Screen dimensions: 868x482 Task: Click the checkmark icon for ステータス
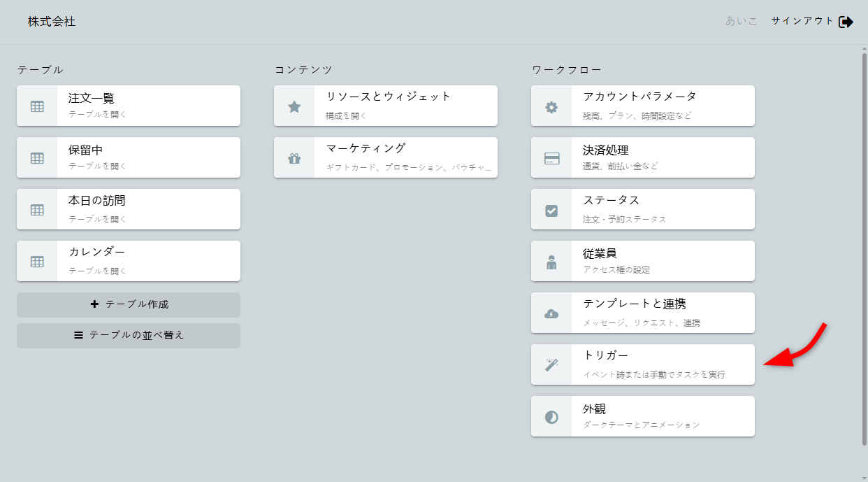coord(551,210)
